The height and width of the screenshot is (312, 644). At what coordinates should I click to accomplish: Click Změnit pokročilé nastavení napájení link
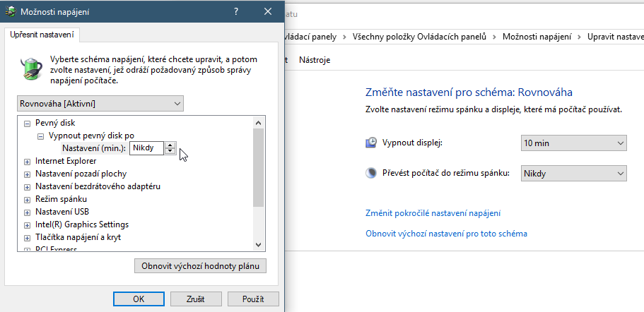tap(433, 213)
